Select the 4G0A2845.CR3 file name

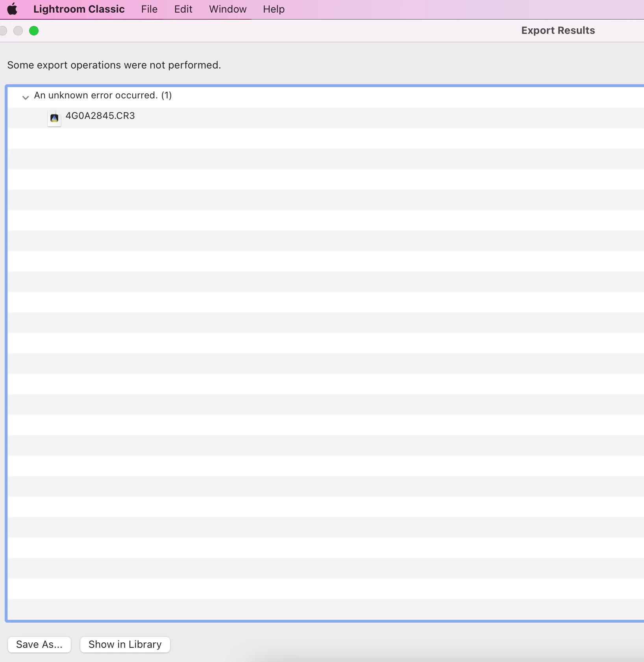coord(100,116)
